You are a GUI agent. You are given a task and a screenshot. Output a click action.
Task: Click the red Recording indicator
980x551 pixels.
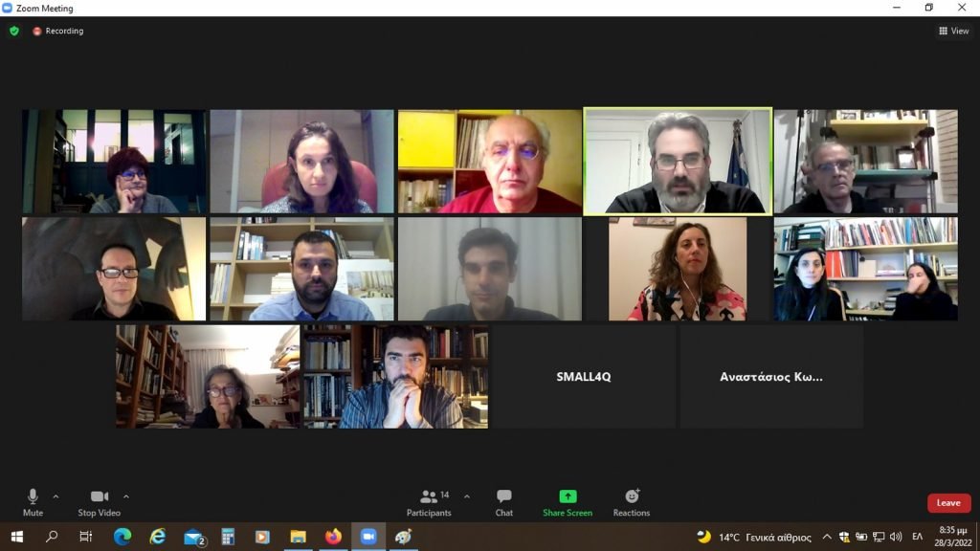[x=58, y=31]
